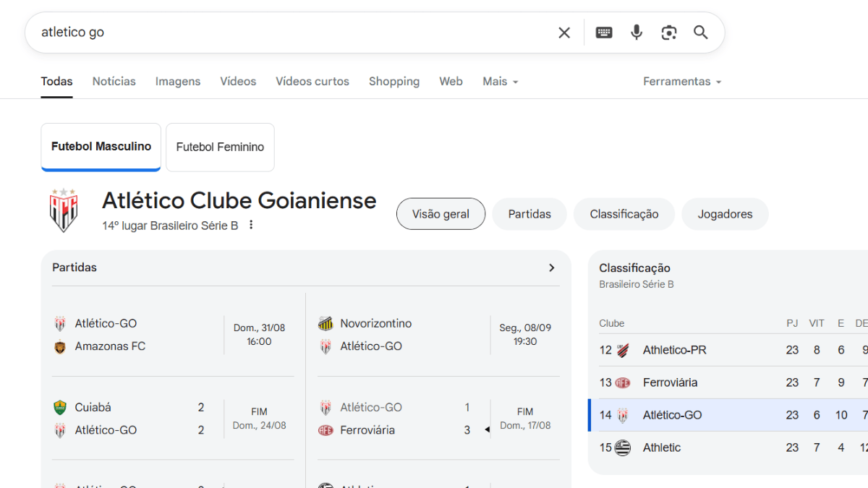Viewport: 868px width, 488px height.
Task: Open the Ferramentas dropdown
Action: (682, 82)
